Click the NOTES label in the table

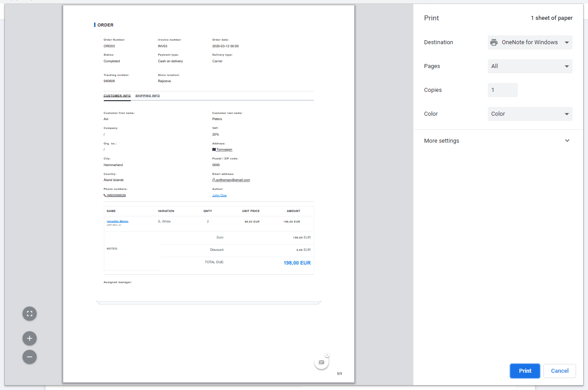pyautogui.click(x=112, y=249)
